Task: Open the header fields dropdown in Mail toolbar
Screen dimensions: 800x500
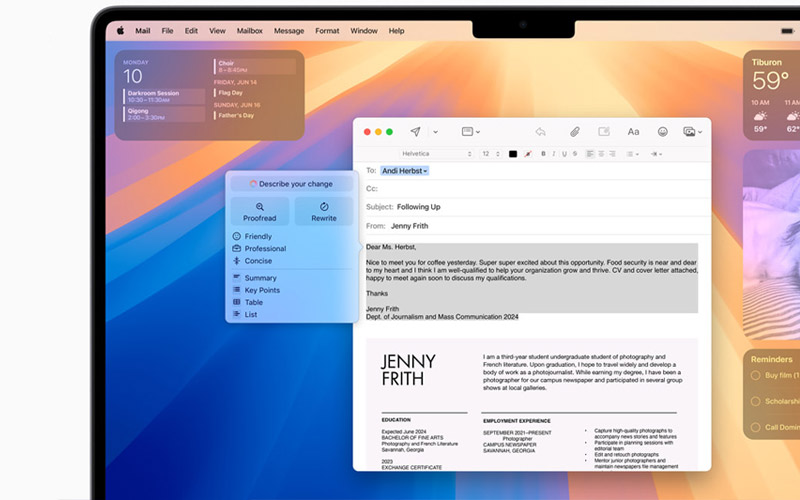Action: click(x=470, y=132)
